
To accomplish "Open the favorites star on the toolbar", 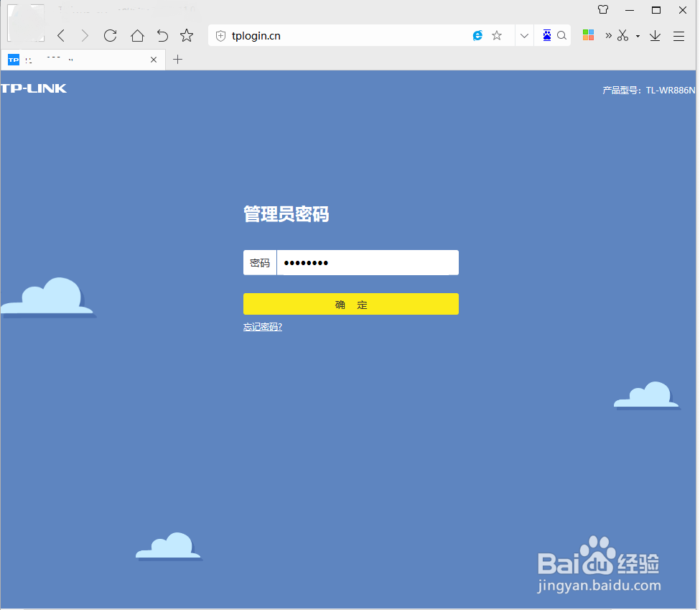I will tap(187, 34).
